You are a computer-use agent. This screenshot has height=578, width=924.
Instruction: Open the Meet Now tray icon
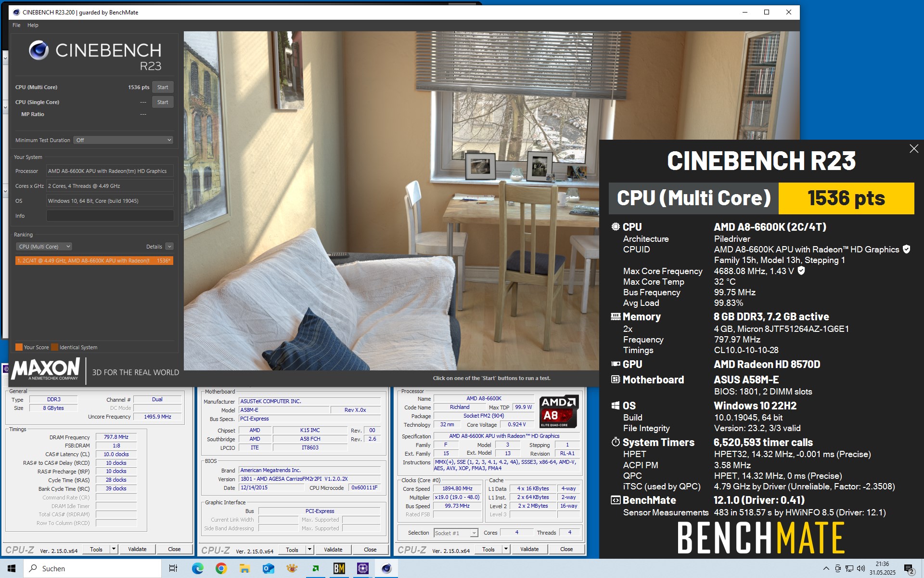(838, 568)
